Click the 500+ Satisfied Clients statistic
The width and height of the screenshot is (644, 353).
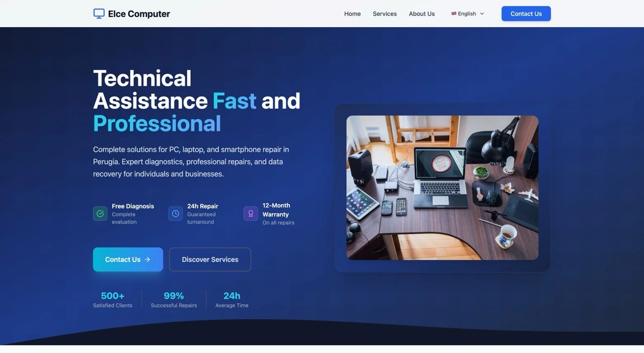pyautogui.click(x=112, y=299)
